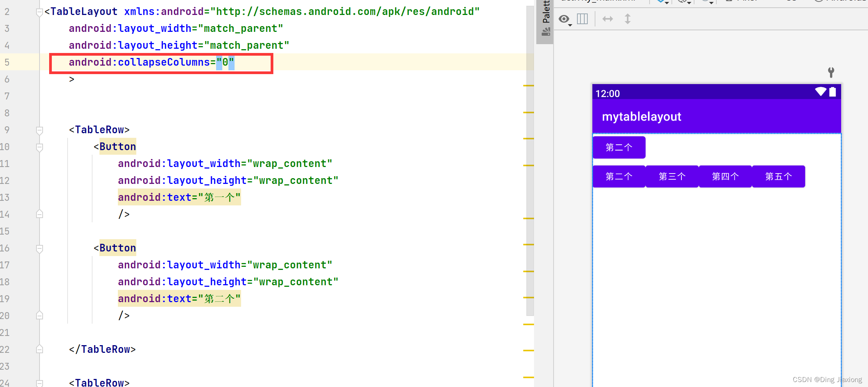Collapse the TableRow fold marker on line 9
The image size is (868, 387).
(39, 131)
